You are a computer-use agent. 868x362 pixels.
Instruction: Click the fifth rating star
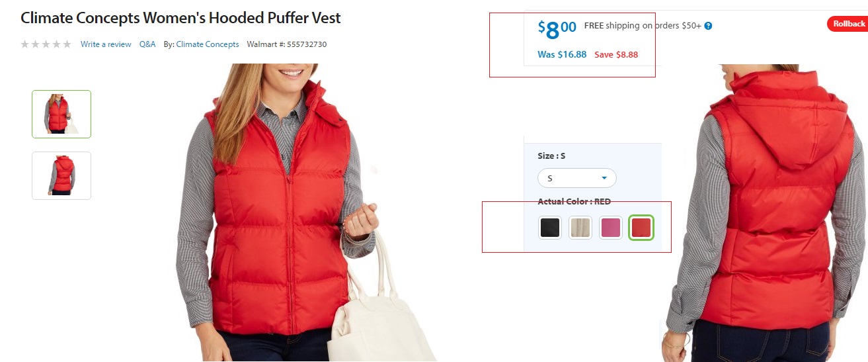(67, 44)
